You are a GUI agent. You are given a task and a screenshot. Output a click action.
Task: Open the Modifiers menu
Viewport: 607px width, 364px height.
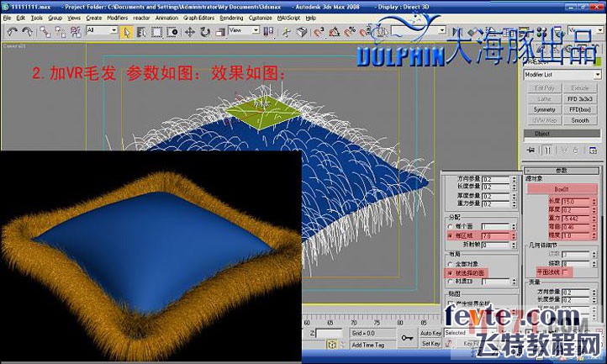click(118, 18)
